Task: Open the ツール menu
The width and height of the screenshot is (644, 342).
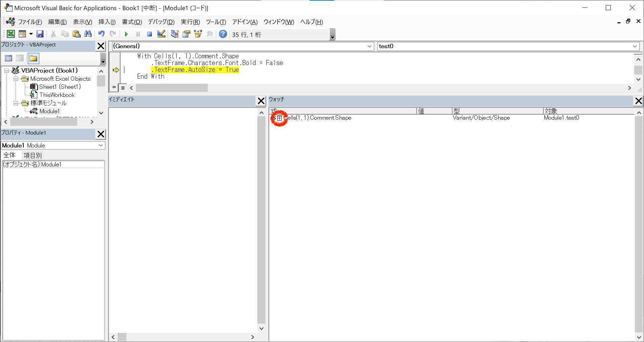Action: click(216, 22)
